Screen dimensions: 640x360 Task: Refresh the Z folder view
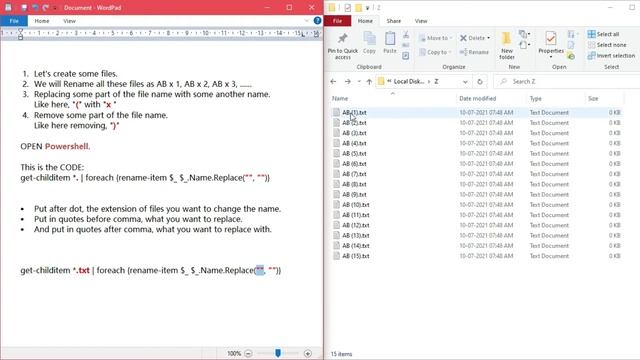coord(480,82)
